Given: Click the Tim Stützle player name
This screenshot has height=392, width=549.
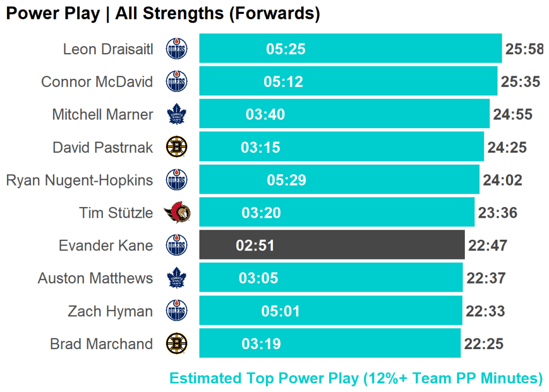Looking at the screenshot, I should (116, 213).
